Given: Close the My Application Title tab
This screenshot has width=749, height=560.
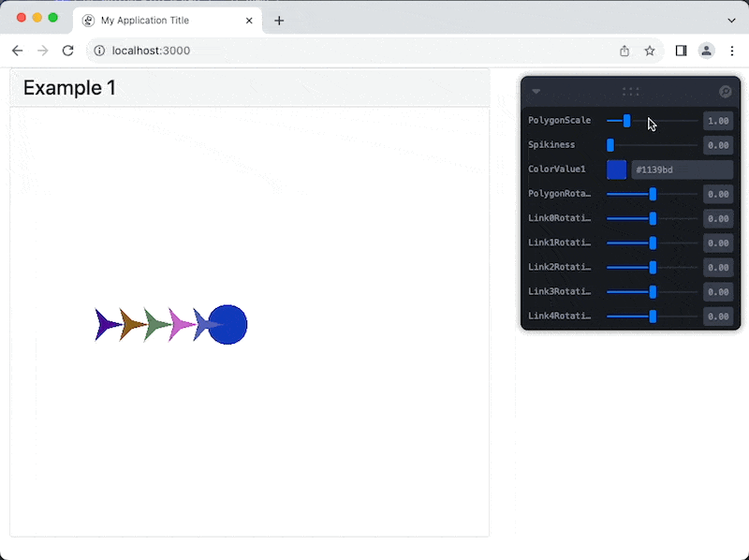Looking at the screenshot, I should (249, 21).
